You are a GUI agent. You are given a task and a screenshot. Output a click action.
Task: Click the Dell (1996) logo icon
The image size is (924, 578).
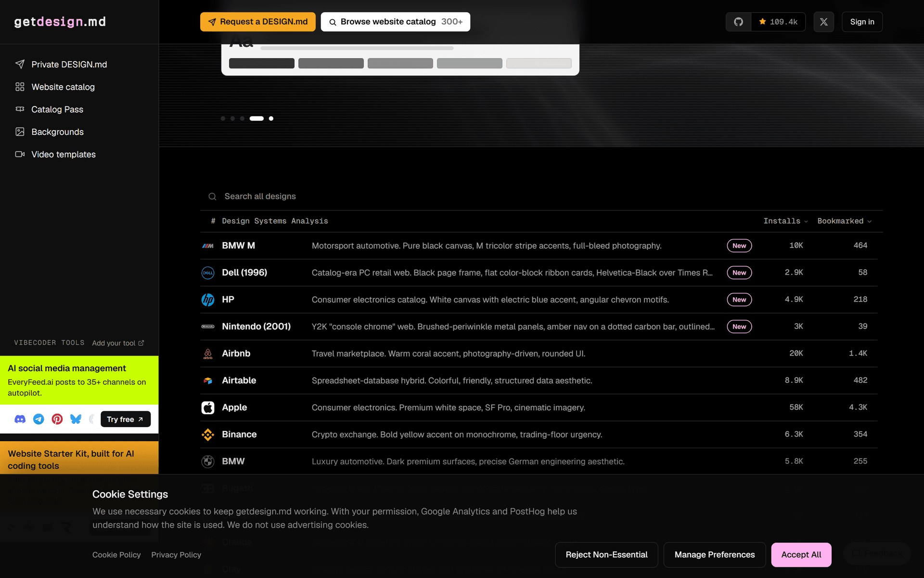pyautogui.click(x=208, y=273)
